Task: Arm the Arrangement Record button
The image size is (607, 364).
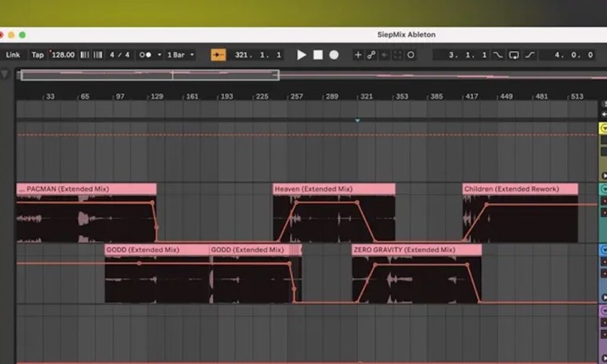Action: click(334, 55)
